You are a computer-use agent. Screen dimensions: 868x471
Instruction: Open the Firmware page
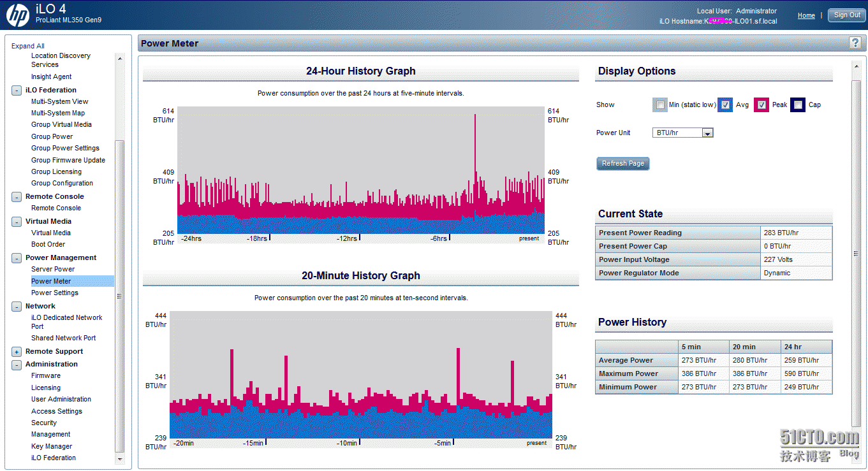tap(46, 375)
